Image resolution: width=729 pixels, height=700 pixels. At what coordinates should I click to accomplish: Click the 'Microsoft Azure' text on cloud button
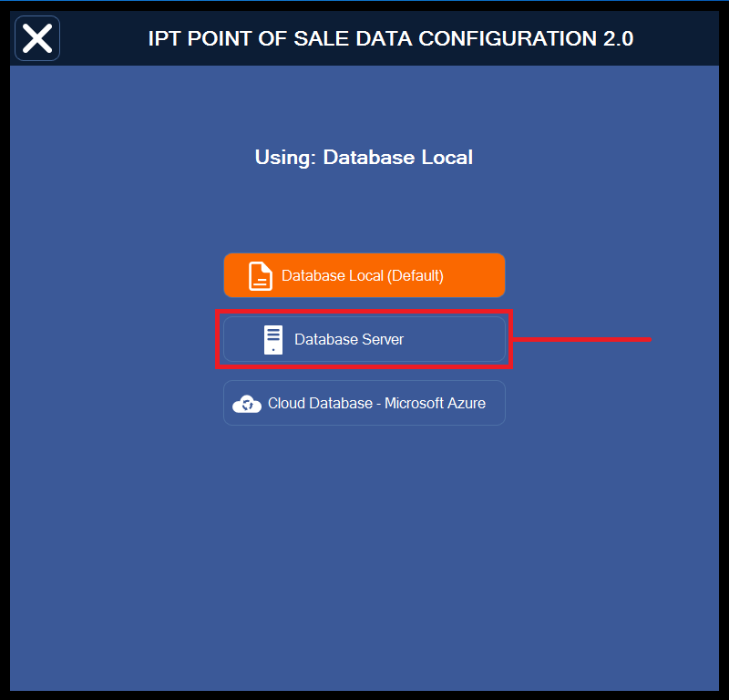pyautogui.click(x=435, y=403)
